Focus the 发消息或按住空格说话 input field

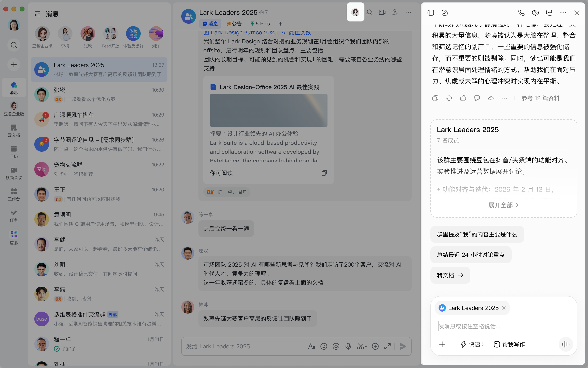[x=504, y=326]
